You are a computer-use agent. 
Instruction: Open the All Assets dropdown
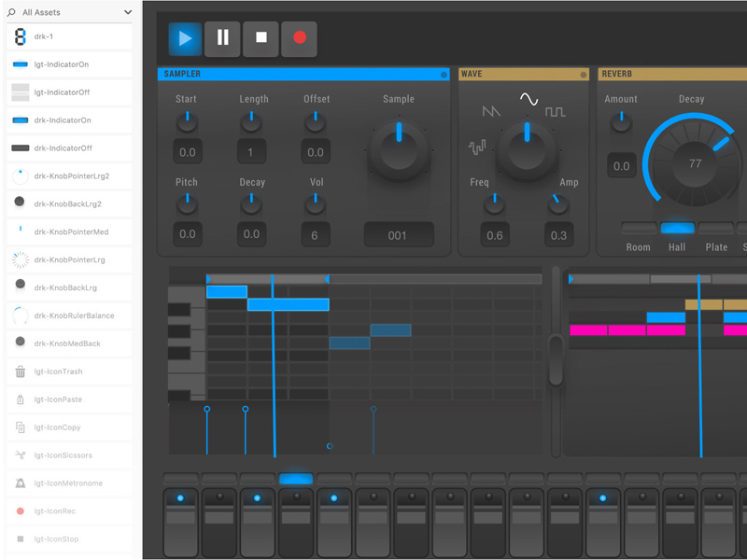click(70, 12)
